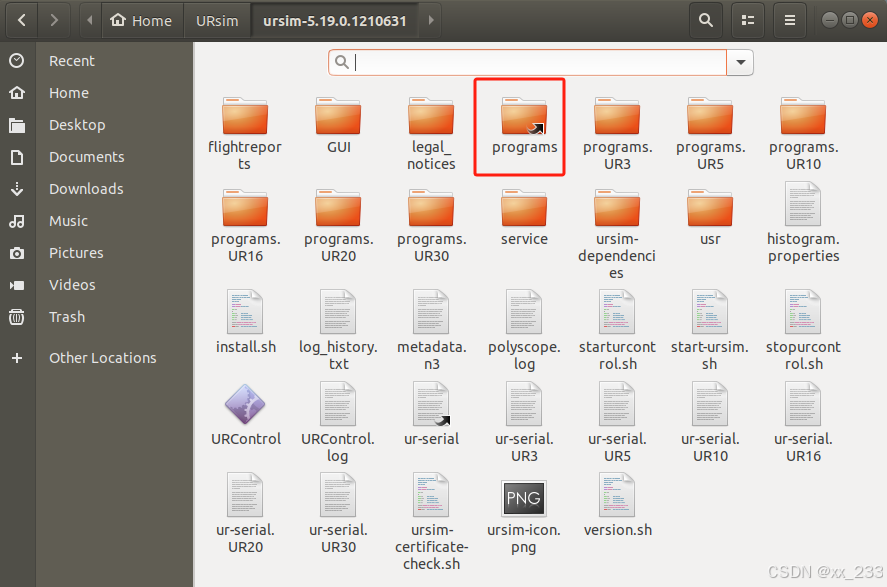Select the start-ursim.sh script
This screenshot has width=887, height=587.
tap(710, 331)
